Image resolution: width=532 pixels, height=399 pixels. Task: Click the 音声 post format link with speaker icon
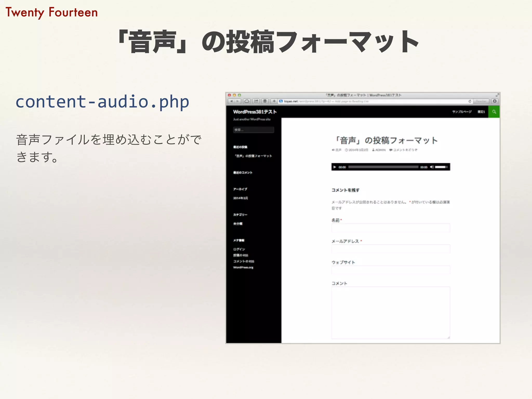pyautogui.click(x=336, y=150)
